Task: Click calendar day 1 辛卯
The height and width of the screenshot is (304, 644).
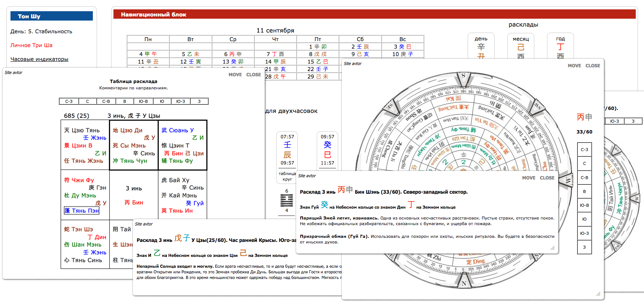Action: pyautogui.click(x=318, y=47)
